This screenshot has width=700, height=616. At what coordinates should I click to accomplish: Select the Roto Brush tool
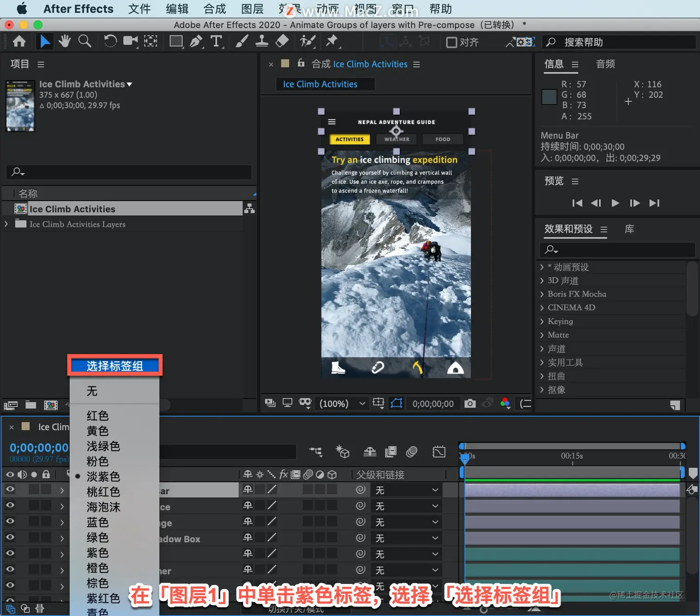coord(308,42)
